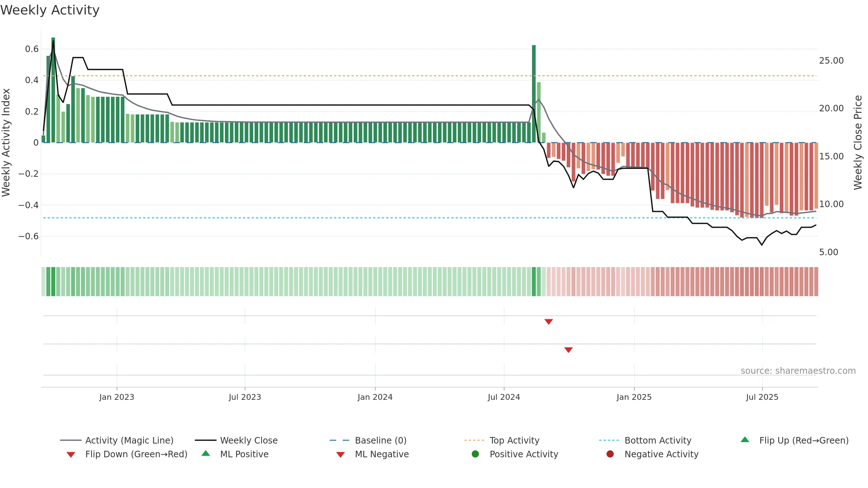Click the green Positive Activity circle icon

point(475,454)
